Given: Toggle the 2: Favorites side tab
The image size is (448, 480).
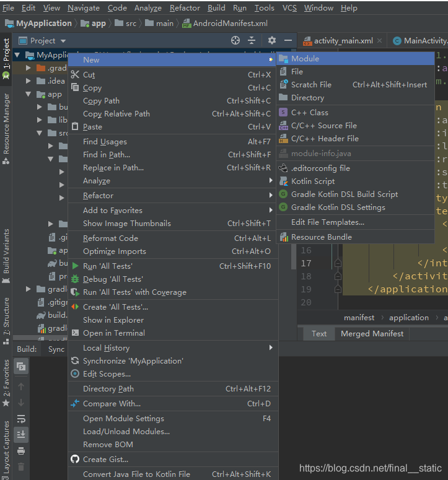Looking at the screenshot, I should 6,383.
